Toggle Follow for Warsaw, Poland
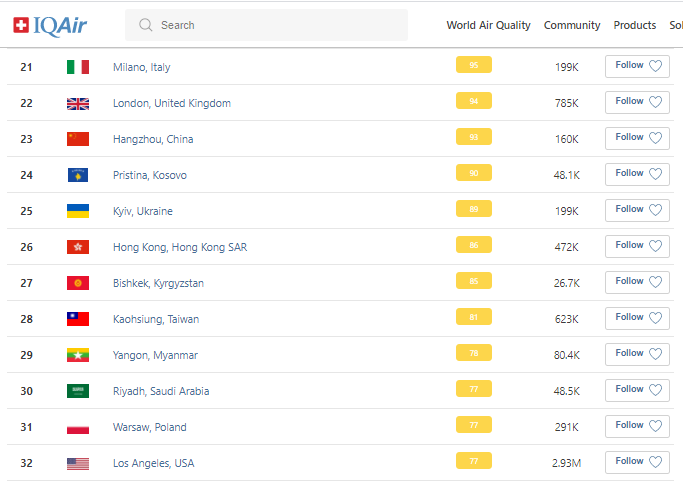Viewport: 683px width, 483px height. coord(637,426)
